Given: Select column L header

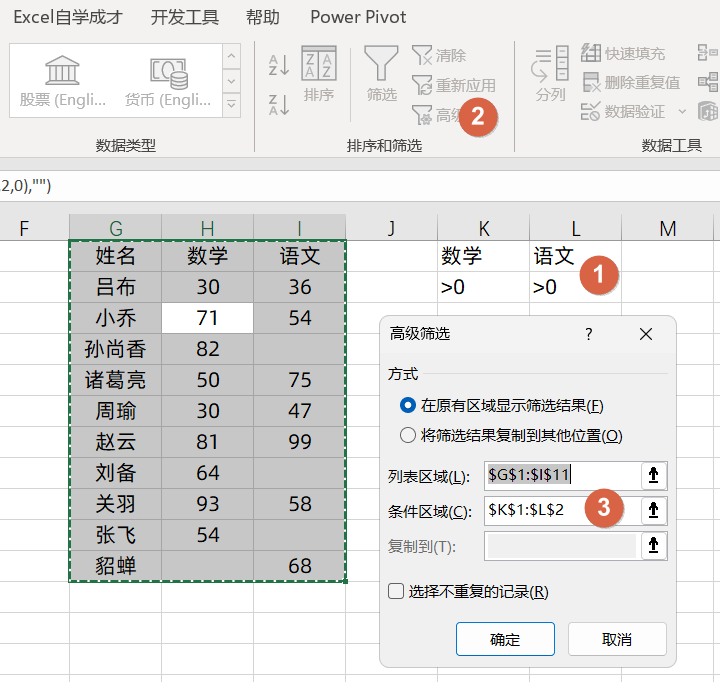Looking at the screenshot, I should (575, 228).
